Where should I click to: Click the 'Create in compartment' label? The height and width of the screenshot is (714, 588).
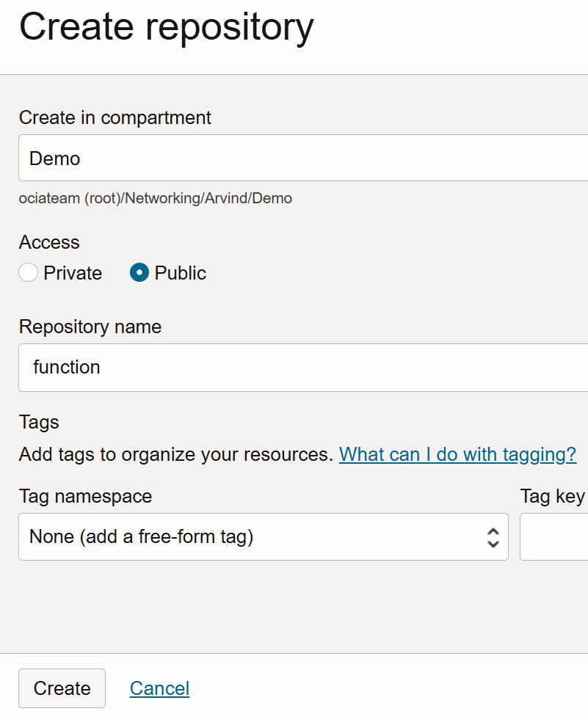pyautogui.click(x=115, y=117)
